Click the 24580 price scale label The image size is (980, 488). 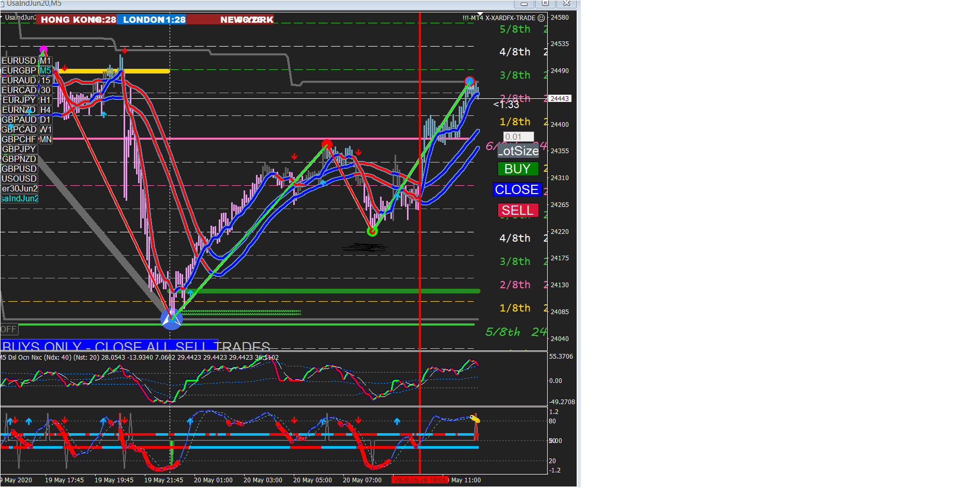(560, 17)
